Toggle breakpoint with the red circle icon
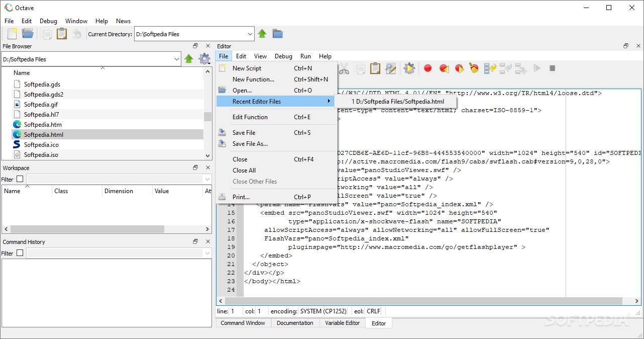The width and height of the screenshot is (644, 339). pos(428,68)
